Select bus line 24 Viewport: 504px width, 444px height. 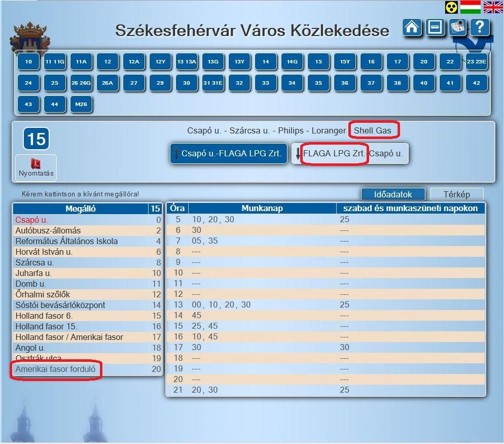tap(28, 83)
